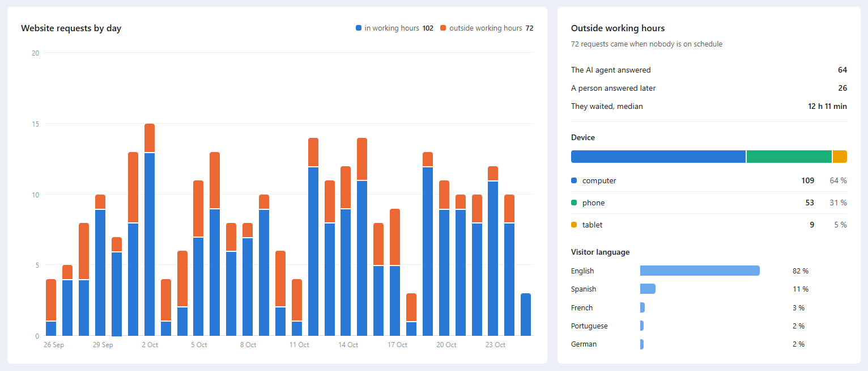Image resolution: width=868 pixels, height=371 pixels.
Task: Click the y-axis label '15'
Action: point(35,124)
